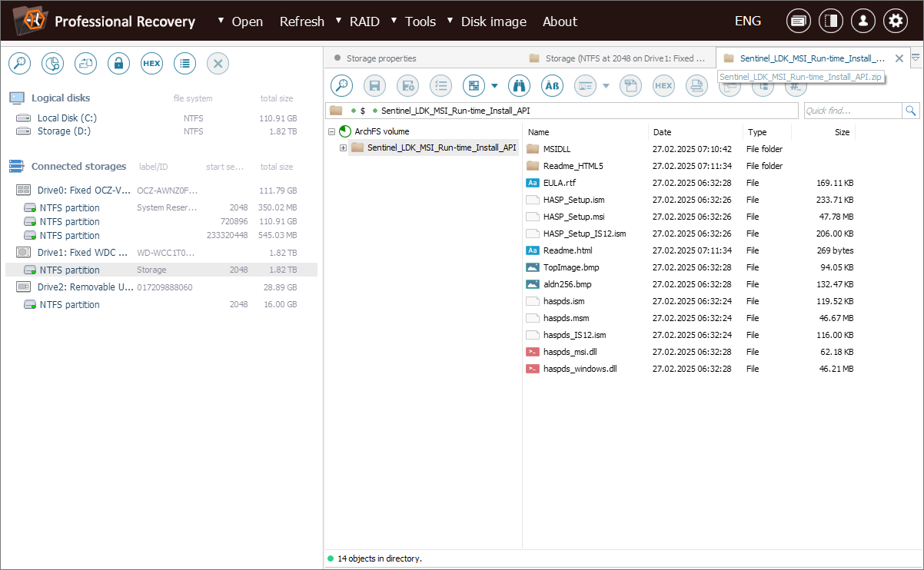This screenshot has height=570, width=924.
Task: Open the HEX viewer icon in left toolbar
Action: point(152,64)
